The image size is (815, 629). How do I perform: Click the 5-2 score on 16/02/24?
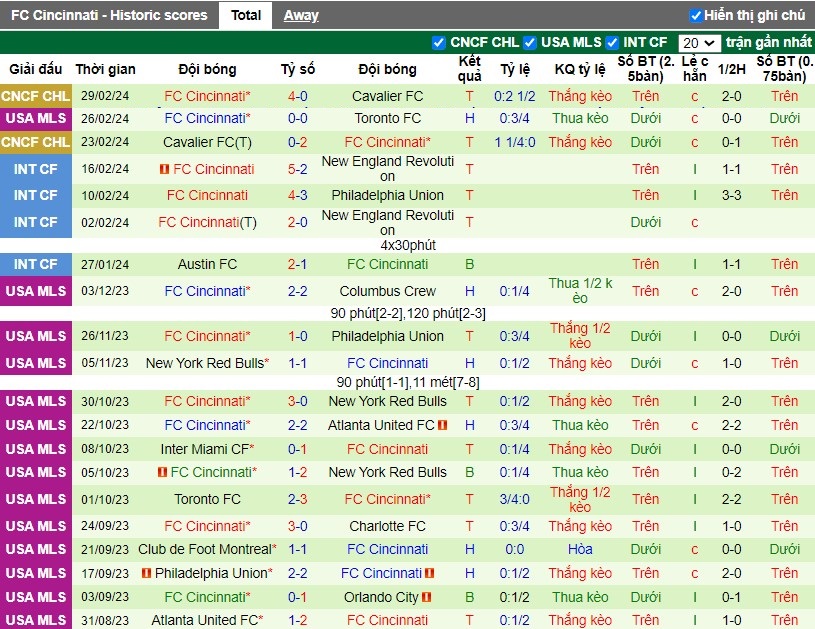[x=298, y=169]
